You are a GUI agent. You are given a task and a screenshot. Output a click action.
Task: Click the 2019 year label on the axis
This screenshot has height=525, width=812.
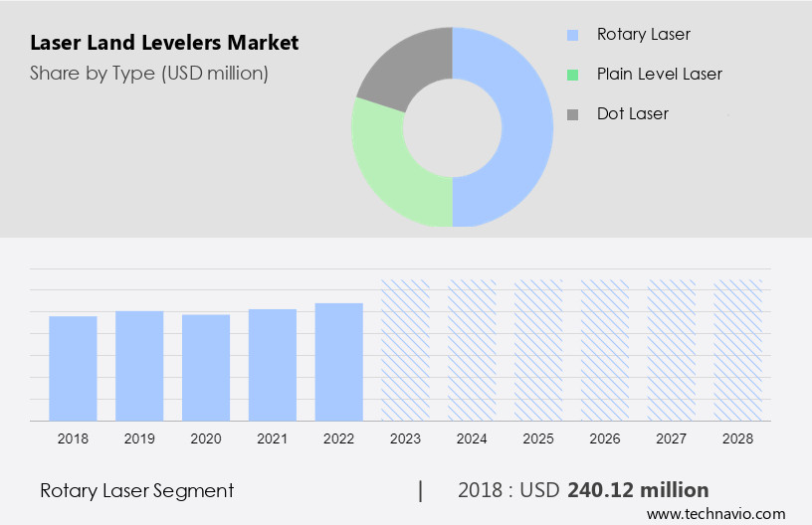coord(139,437)
